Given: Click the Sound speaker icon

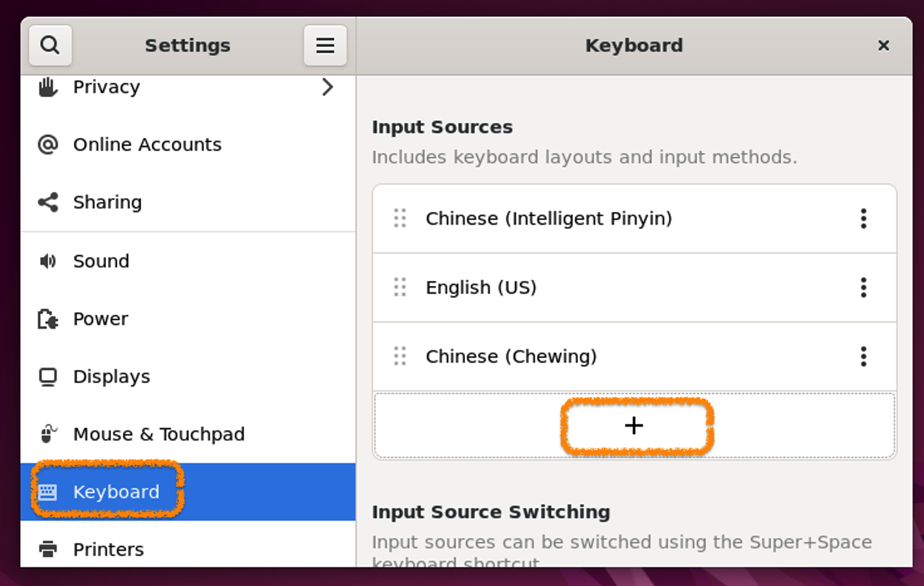Looking at the screenshot, I should (48, 261).
